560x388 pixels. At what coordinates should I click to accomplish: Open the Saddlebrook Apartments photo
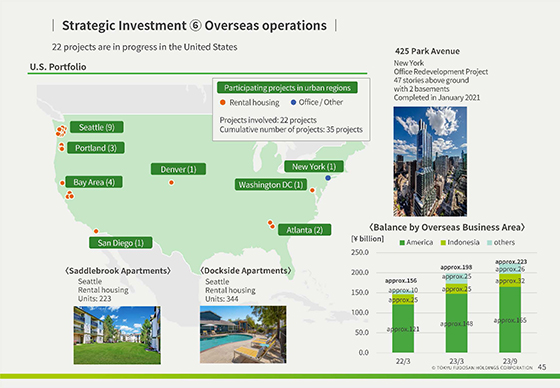(x=117, y=335)
